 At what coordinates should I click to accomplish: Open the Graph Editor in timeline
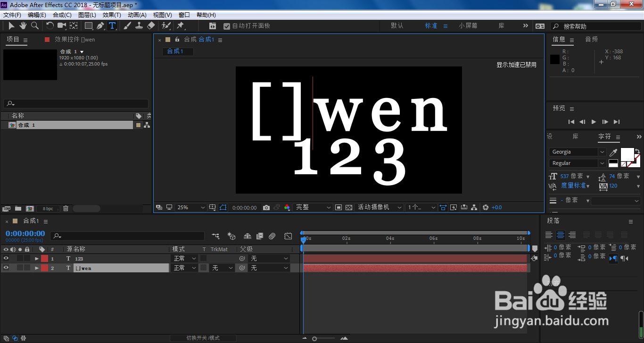click(x=289, y=236)
